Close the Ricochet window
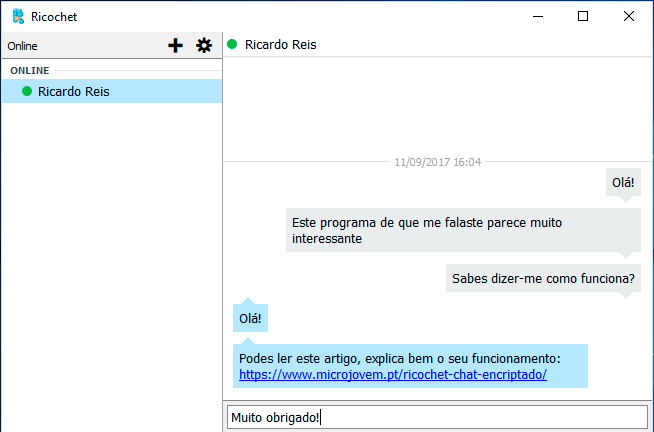The width and height of the screenshot is (654, 432). pyautogui.click(x=629, y=16)
